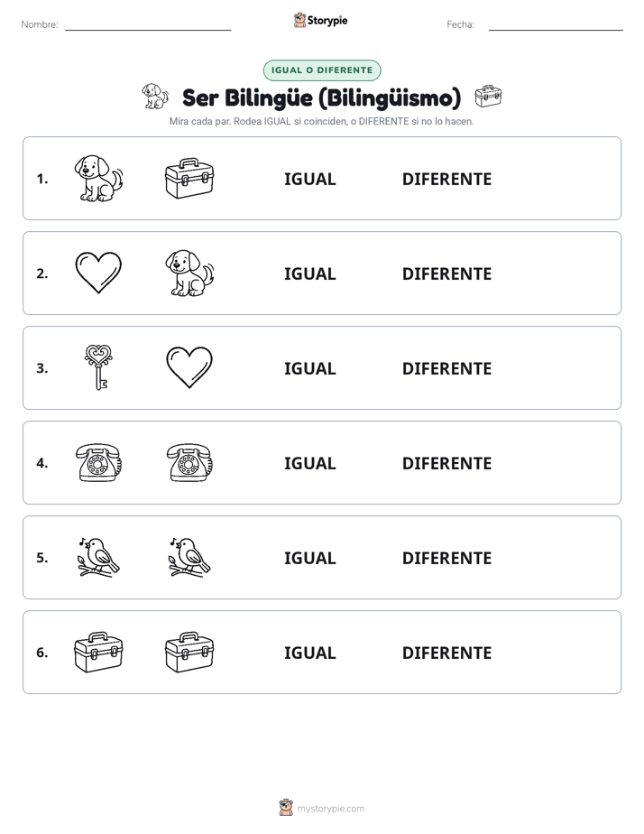
Task: Click the toolbox picture in row 1
Action: click(189, 178)
